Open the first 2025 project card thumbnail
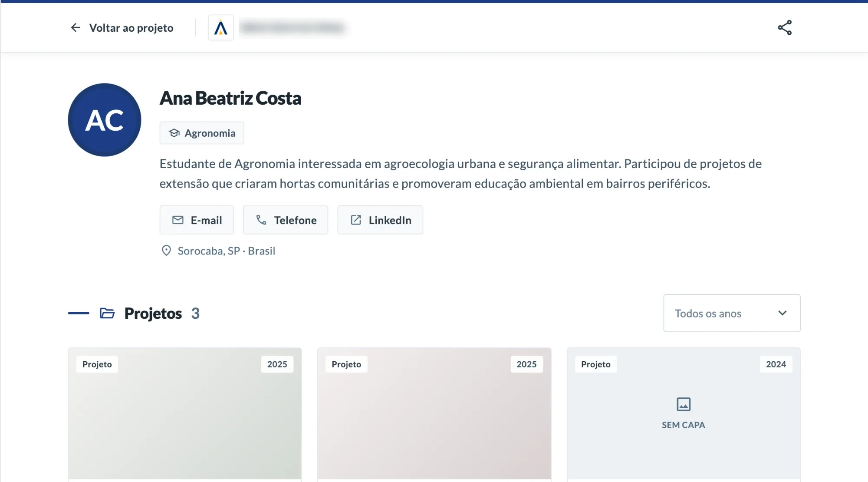868x482 pixels. tap(185, 413)
